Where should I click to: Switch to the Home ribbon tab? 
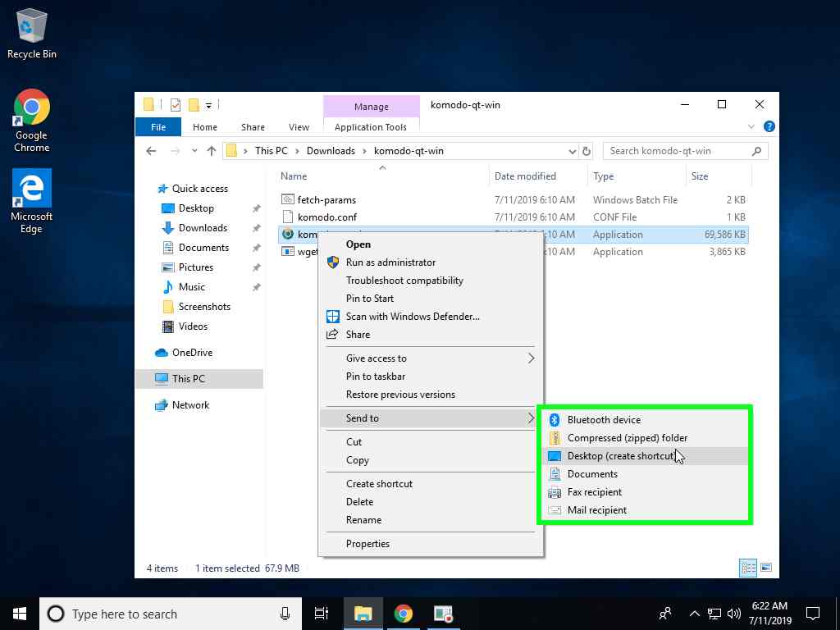(x=204, y=127)
